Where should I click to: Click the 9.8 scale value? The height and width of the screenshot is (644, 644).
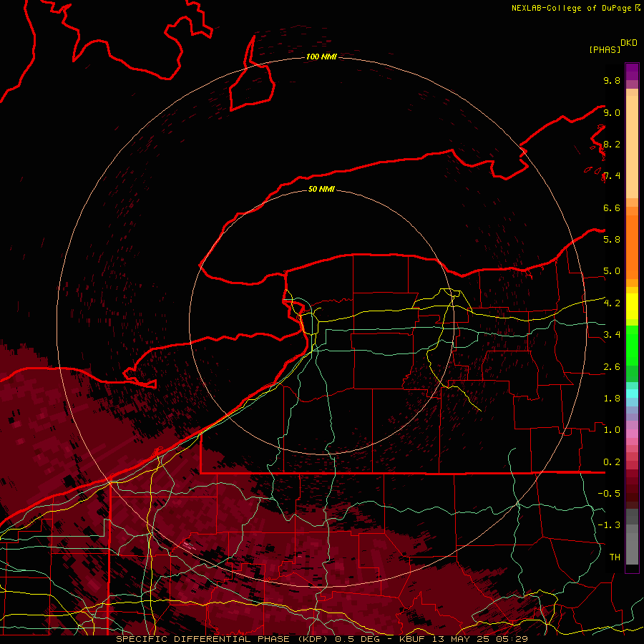coord(612,80)
